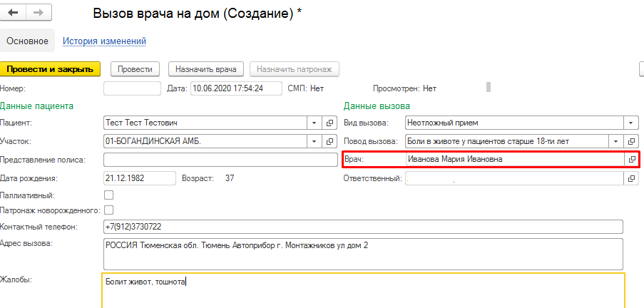Open the Вид вызова dropdown

pos(616,123)
